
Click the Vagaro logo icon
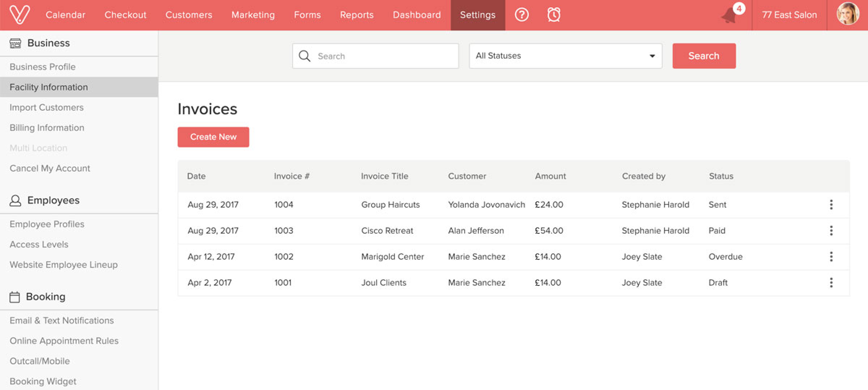20,15
